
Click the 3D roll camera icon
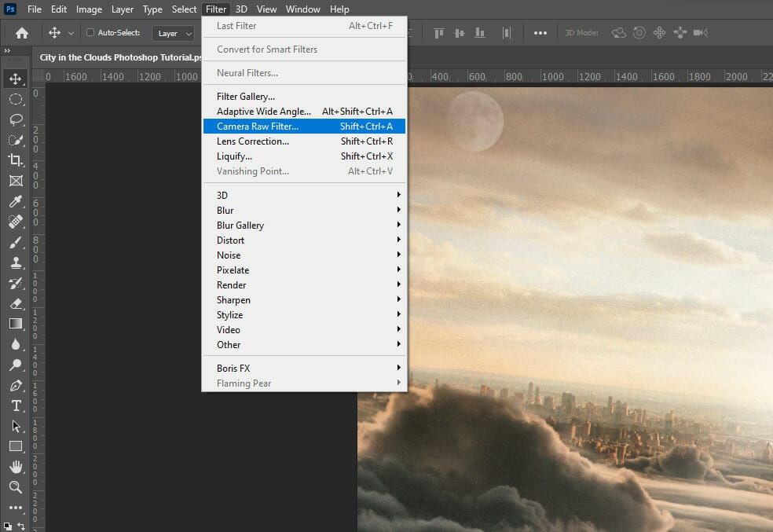point(639,32)
